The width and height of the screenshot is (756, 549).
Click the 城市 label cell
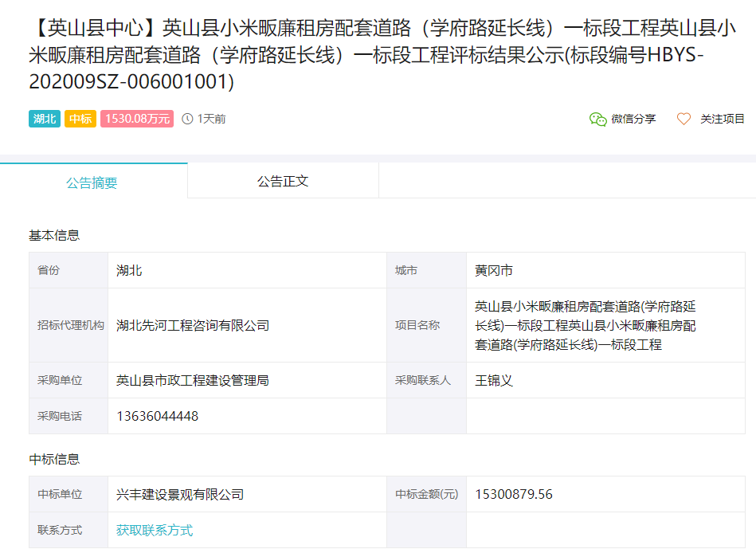point(427,270)
